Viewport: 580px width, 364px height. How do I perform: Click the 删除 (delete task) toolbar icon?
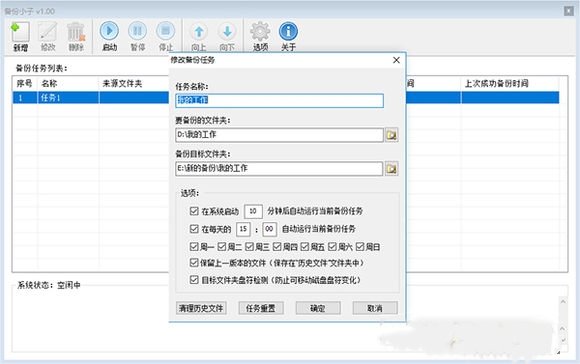76,36
